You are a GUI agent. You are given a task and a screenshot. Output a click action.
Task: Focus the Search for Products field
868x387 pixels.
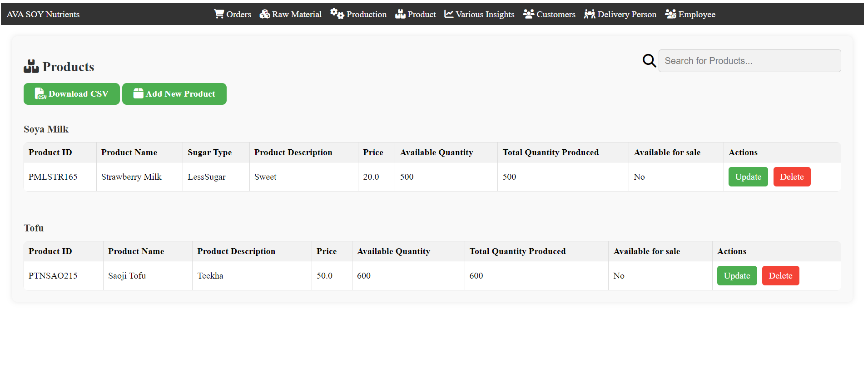pyautogui.click(x=749, y=61)
